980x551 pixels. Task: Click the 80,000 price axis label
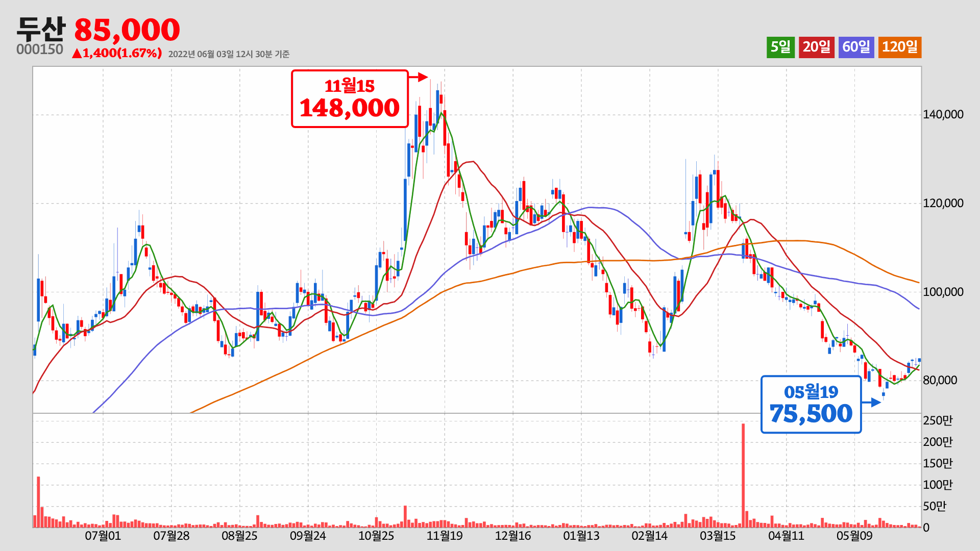tap(940, 381)
